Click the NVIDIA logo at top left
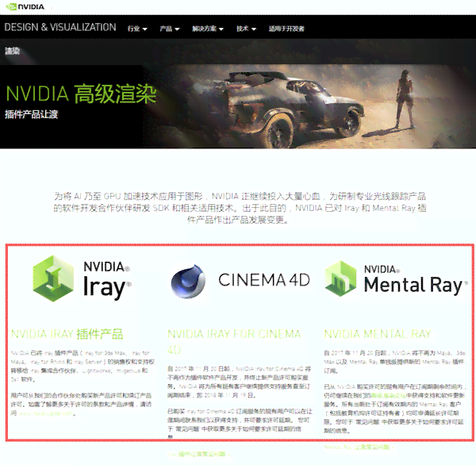The image size is (476, 465). (25, 6)
